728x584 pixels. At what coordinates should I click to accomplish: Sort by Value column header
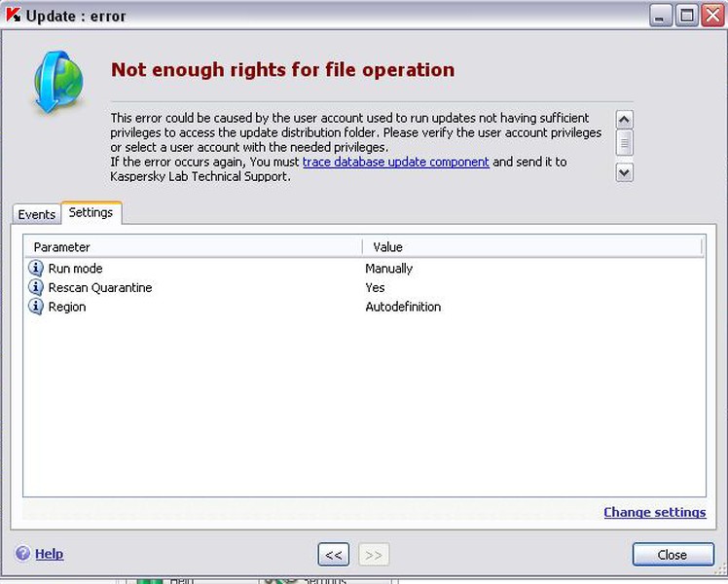(x=532, y=247)
